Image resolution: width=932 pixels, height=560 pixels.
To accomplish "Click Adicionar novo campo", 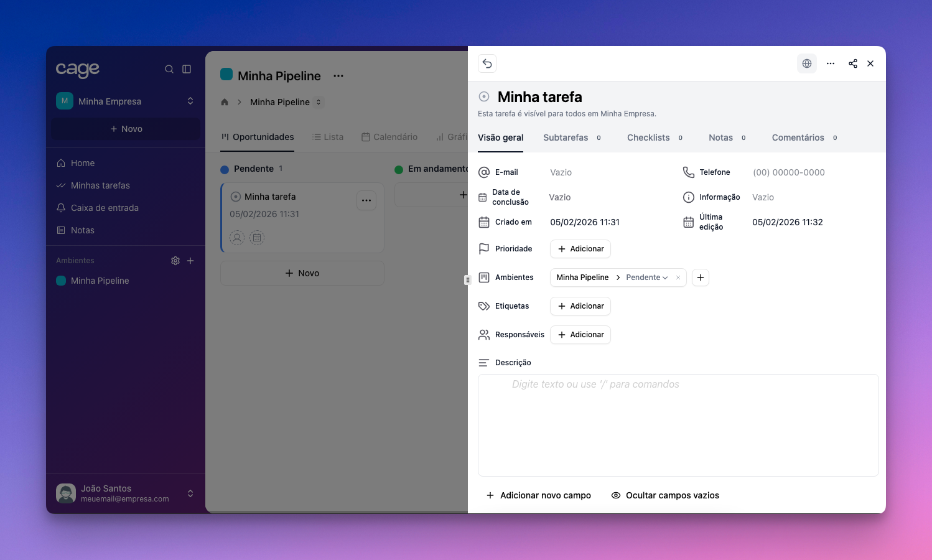I will click(539, 495).
